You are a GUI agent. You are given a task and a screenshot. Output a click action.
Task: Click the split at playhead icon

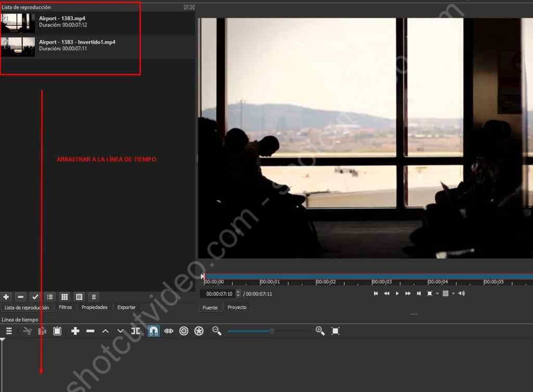coord(136,331)
